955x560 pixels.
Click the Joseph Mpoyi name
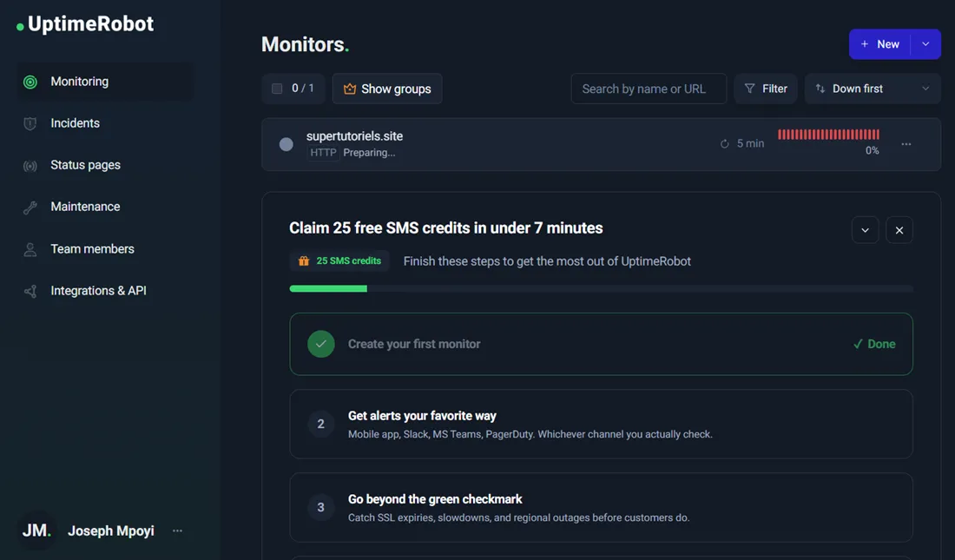(111, 530)
